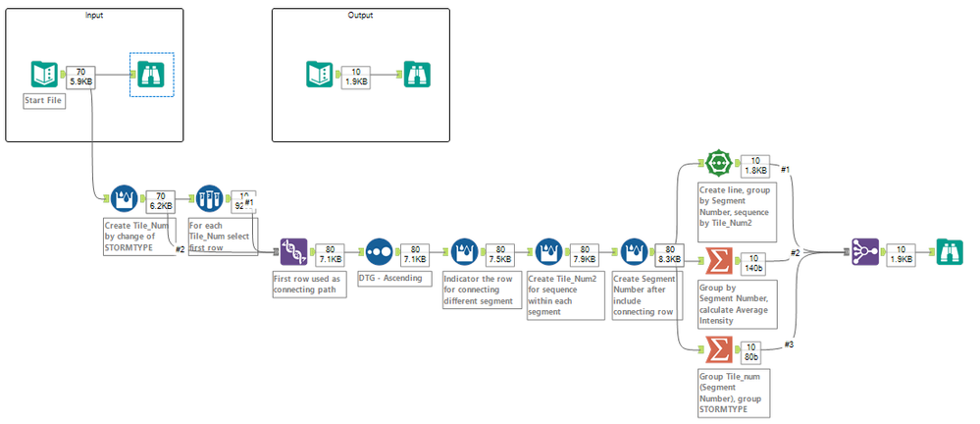Screen dimensions: 980x424
Task: Click the Input container title
Action: pos(94,15)
